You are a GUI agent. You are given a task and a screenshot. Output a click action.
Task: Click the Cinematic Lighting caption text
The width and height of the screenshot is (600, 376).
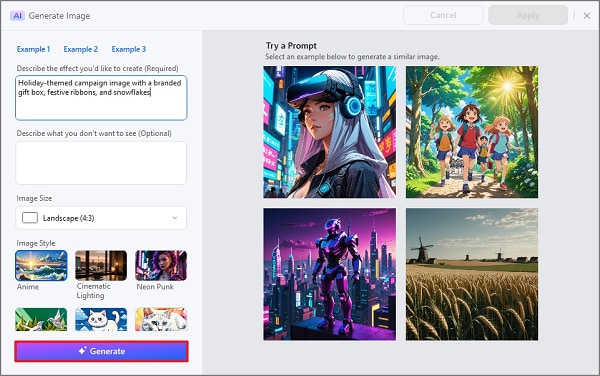93,291
